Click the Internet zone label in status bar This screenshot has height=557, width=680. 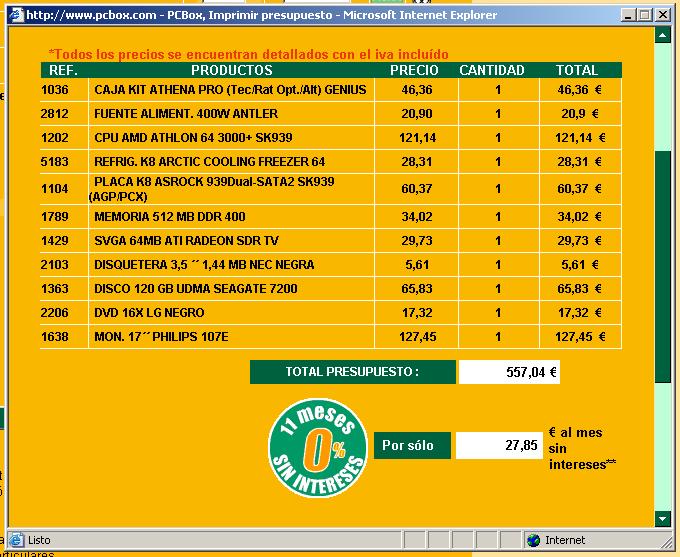click(565, 540)
